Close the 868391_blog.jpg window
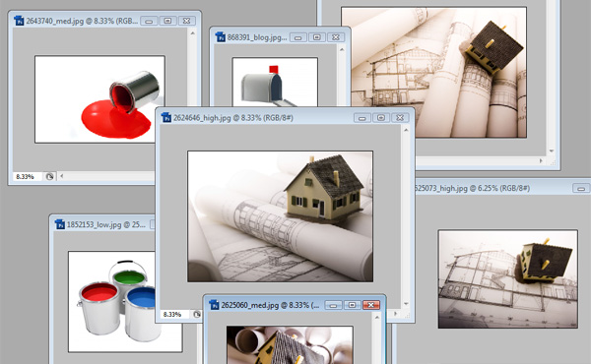The height and width of the screenshot is (364, 591). click(x=336, y=37)
